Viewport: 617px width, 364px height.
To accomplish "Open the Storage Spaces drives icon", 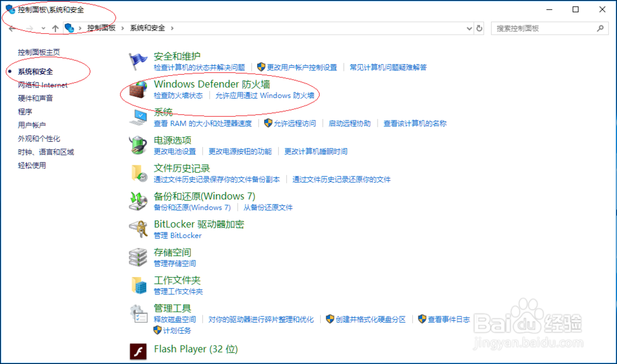I will pos(138,257).
